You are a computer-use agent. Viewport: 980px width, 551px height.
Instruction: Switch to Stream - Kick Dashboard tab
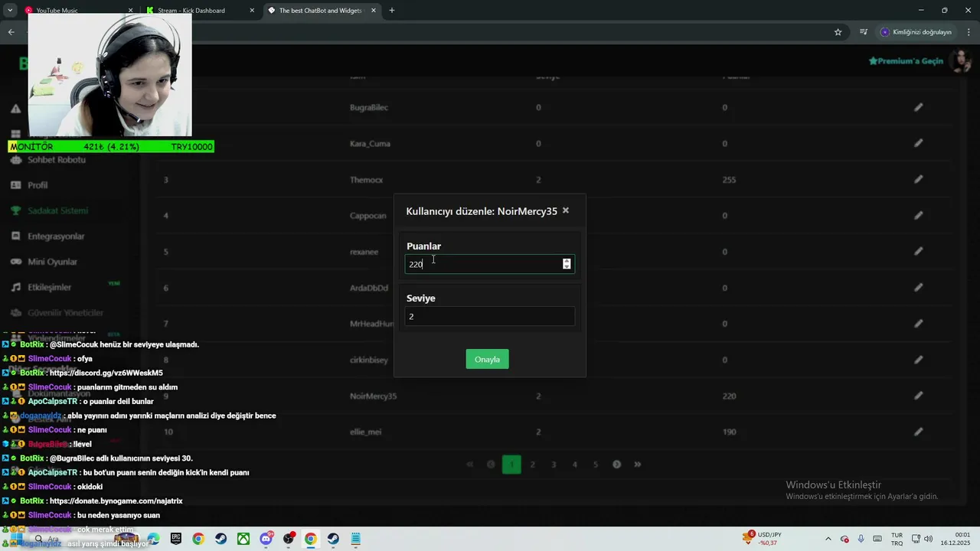click(x=201, y=11)
